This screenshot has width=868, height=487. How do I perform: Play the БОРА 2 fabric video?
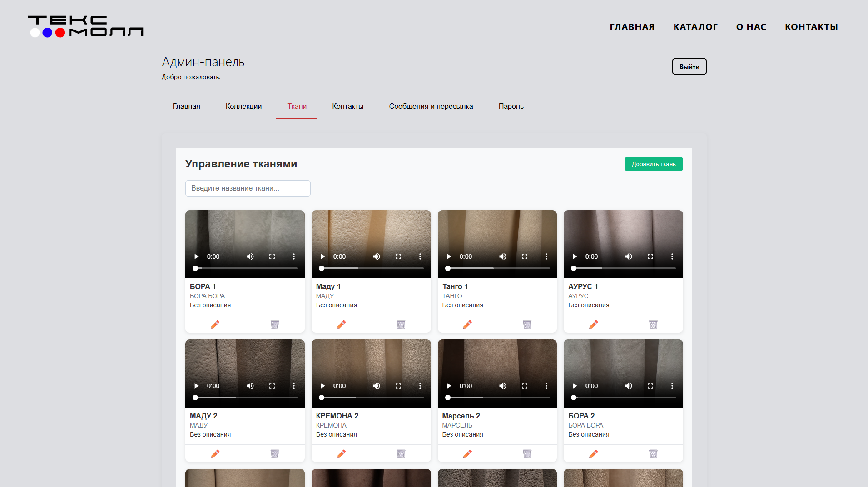click(575, 386)
